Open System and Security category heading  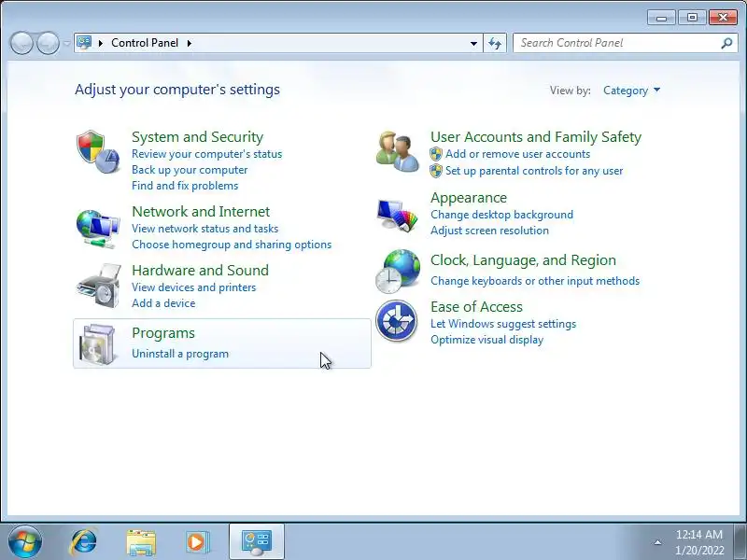coord(197,136)
